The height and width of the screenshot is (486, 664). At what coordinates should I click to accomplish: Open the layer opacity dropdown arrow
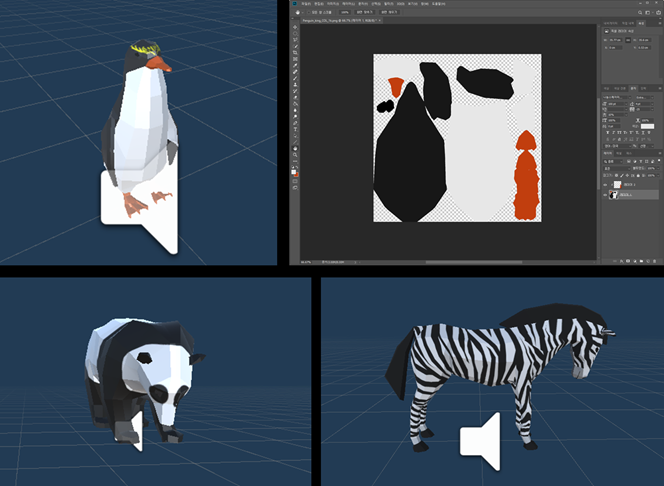click(658, 168)
